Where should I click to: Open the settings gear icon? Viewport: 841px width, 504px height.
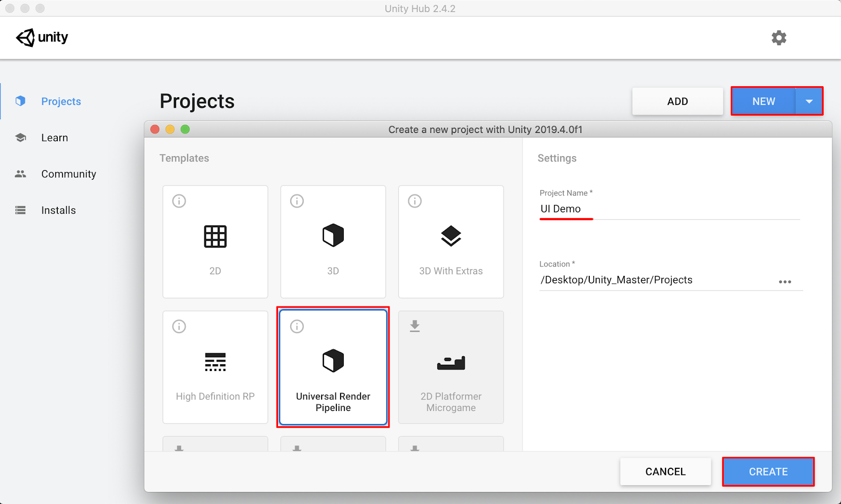click(x=778, y=38)
